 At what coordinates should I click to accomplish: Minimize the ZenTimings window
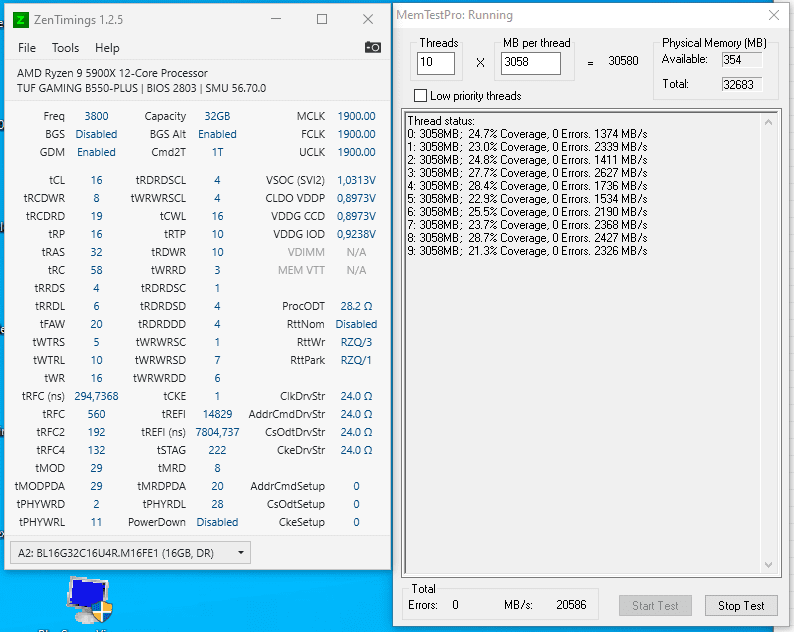coord(276,19)
